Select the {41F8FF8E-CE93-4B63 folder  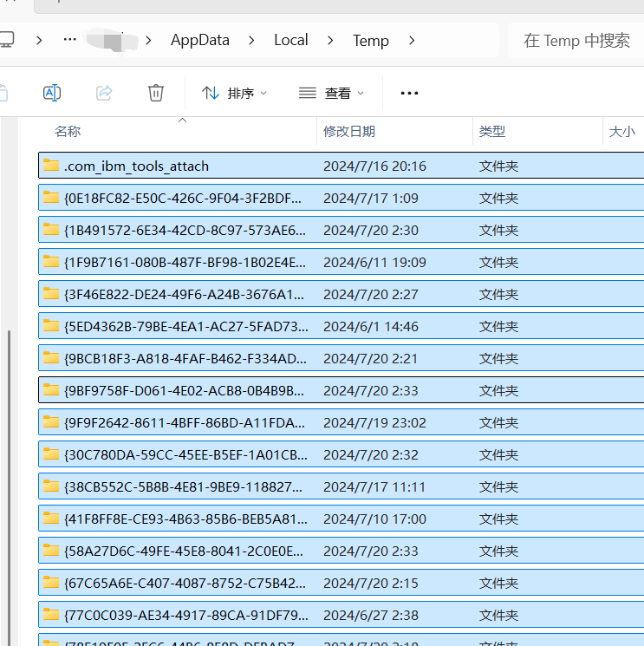click(341, 519)
